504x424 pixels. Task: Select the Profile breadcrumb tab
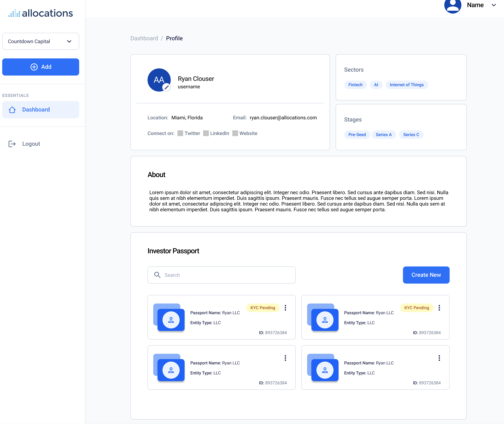click(x=174, y=38)
